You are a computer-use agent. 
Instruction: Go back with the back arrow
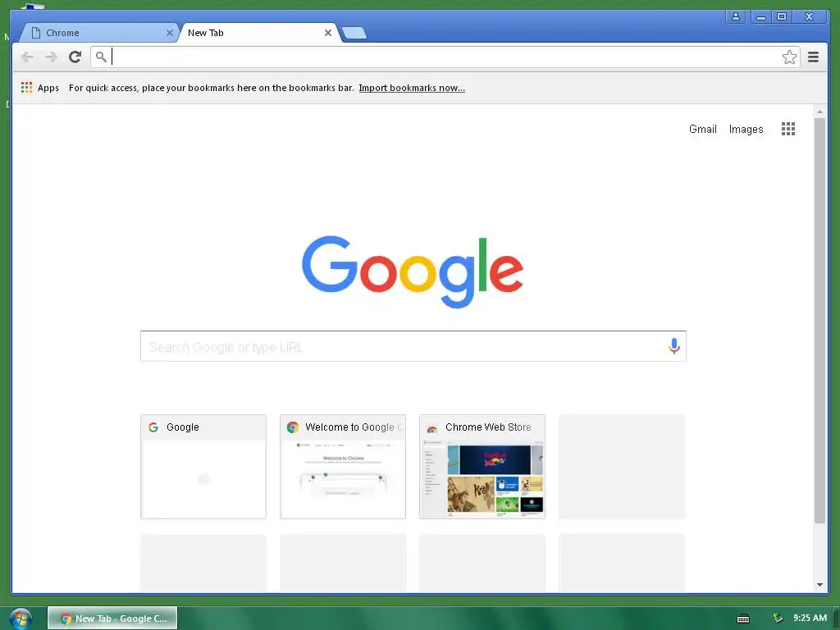tap(27, 57)
